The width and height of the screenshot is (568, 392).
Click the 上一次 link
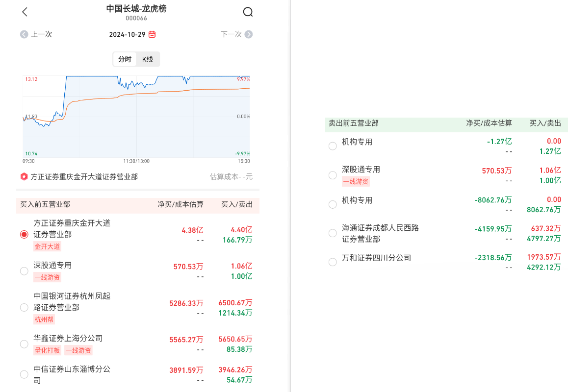(41, 34)
